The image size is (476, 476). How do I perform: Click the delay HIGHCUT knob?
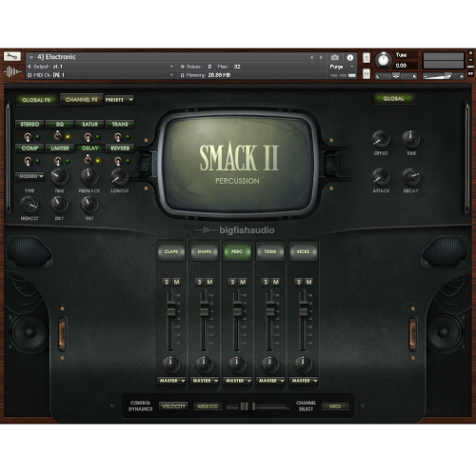pos(30,205)
